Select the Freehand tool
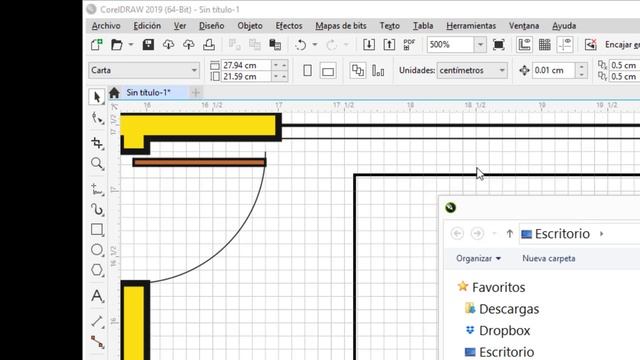Screen dimensions: 640x360 coord(97,190)
